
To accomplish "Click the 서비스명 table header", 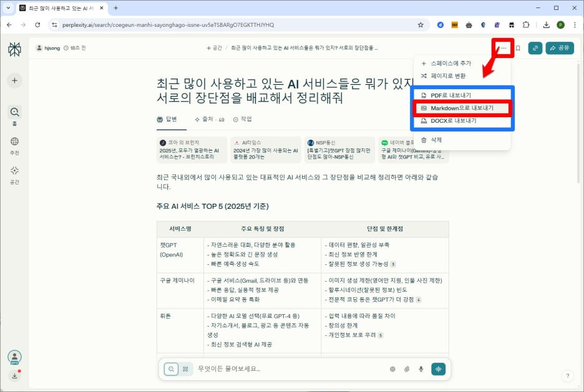I will pos(180,229).
